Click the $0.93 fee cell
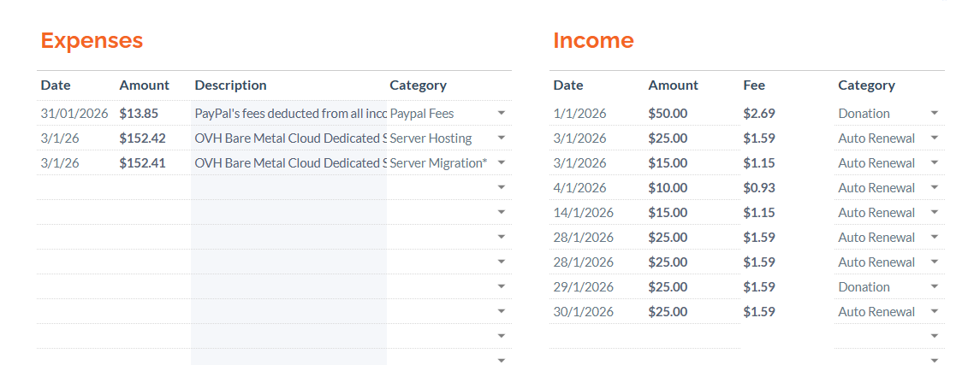The width and height of the screenshot is (980, 365). click(x=759, y=187)
